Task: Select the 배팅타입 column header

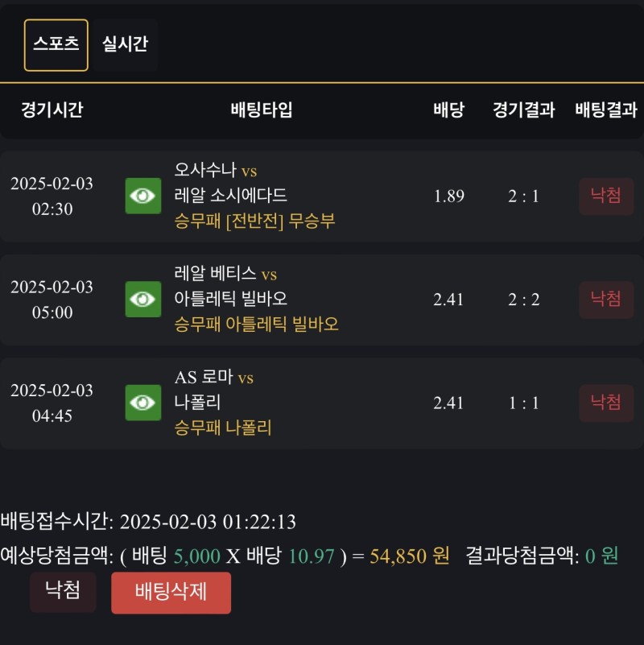Action: (262, 110)
